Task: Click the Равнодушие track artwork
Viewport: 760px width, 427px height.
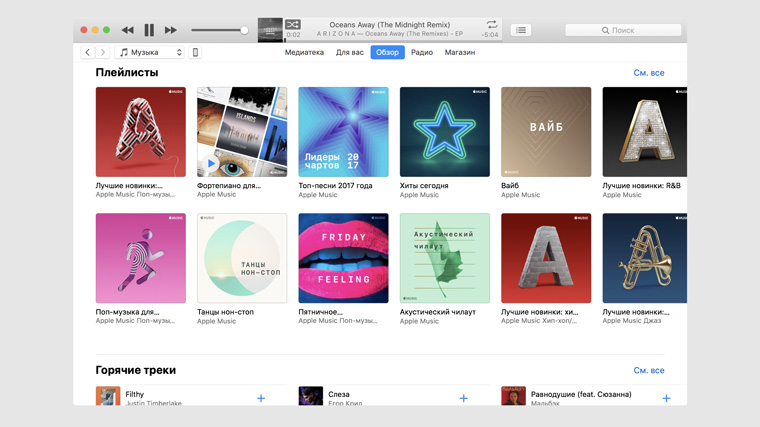Action: 513,396
